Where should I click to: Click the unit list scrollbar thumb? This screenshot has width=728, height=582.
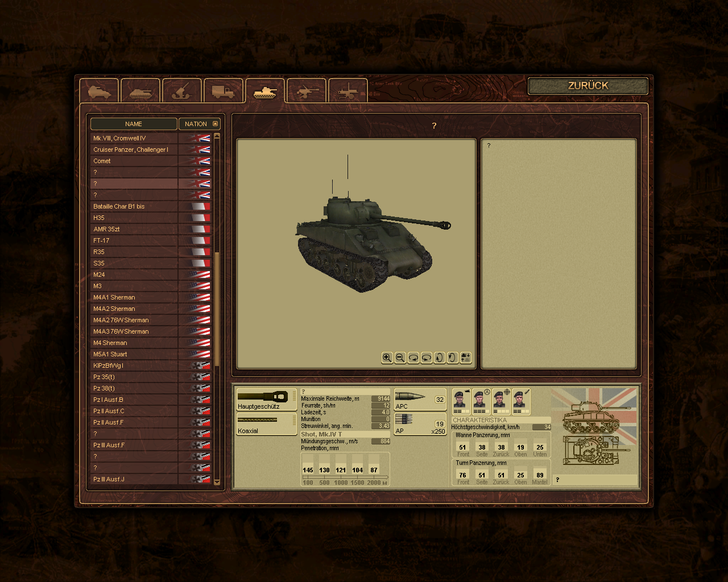pyautogui.click(x=217, y=301)
